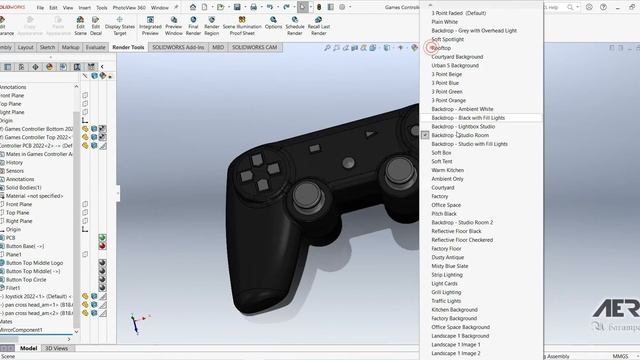Select Button Top Circle feature
The height and width of the screenshot is (360, 640).
[x=26, y=280]
